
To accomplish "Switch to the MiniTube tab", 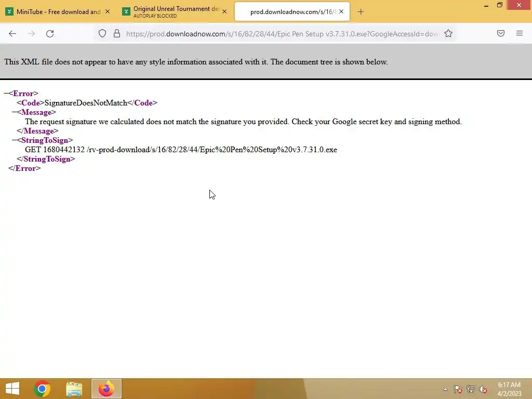I will pos(58,11).
